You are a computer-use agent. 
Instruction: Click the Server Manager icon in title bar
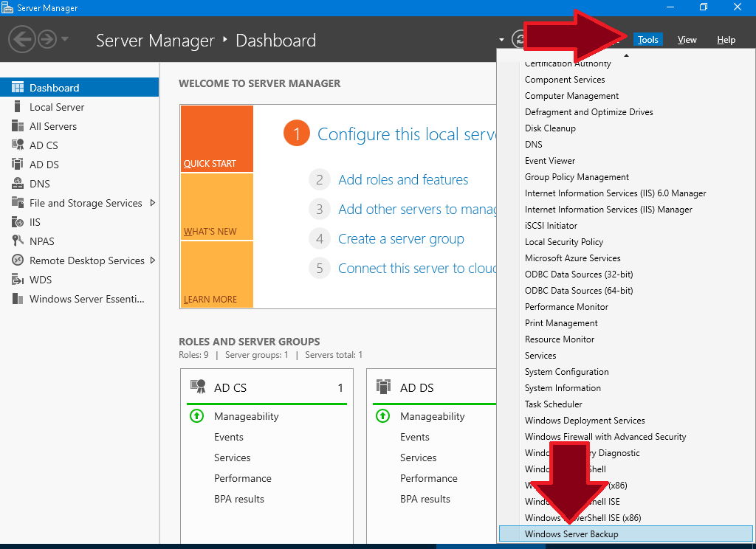[x=8, y=7]
